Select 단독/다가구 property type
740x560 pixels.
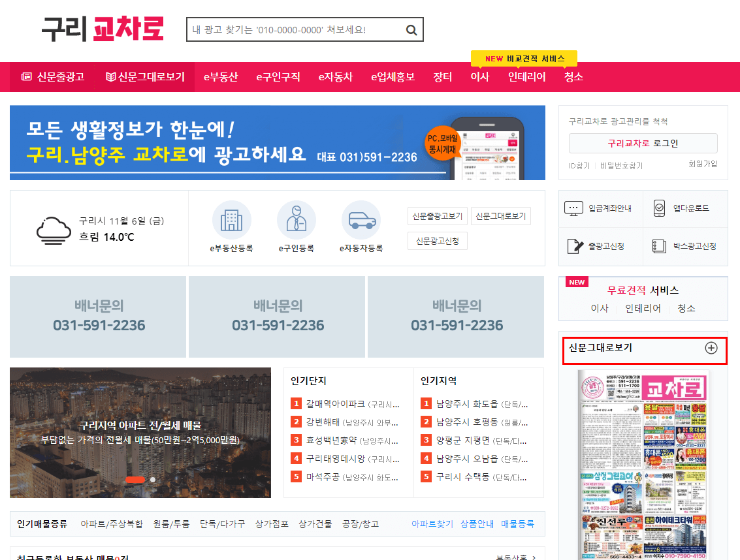click(x=222, y=523)
